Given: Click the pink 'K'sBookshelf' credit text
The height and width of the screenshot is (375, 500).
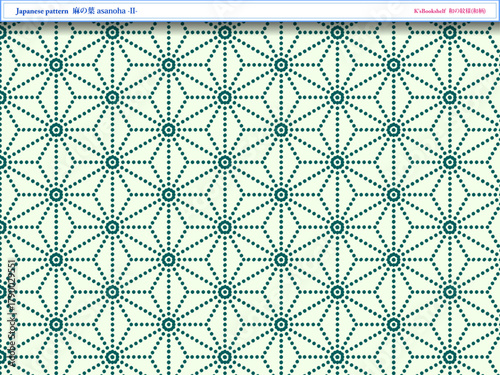Looking at the screenshot, I should 430,11.
